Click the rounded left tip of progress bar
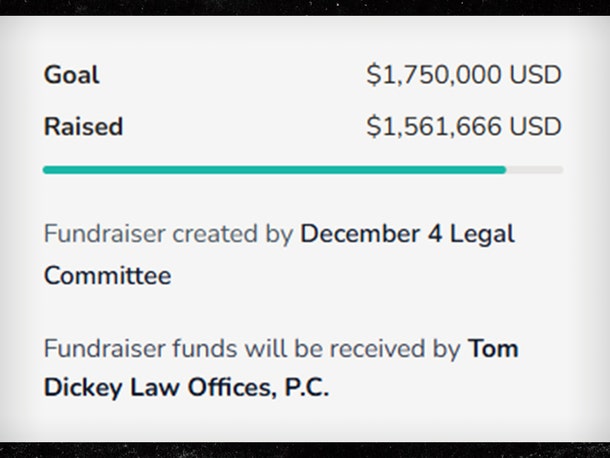This screenshot has width=610, height=458. [47, 170]
